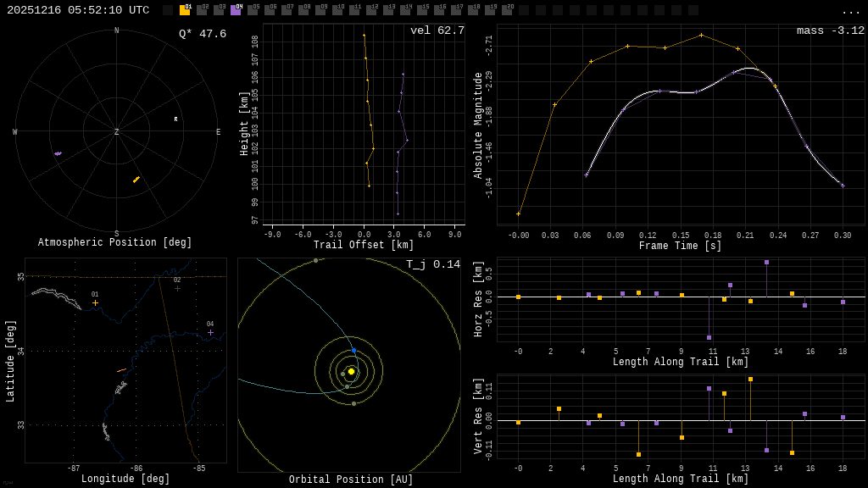Select station 20 box in top bar
The height and width of the screenshot is (488, 868).
[507, 10]
